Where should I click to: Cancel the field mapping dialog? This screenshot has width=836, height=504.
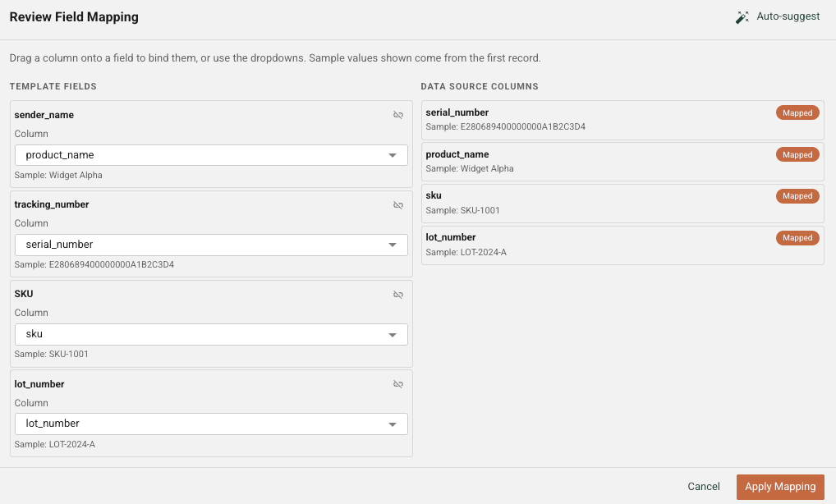click(703, 487)
